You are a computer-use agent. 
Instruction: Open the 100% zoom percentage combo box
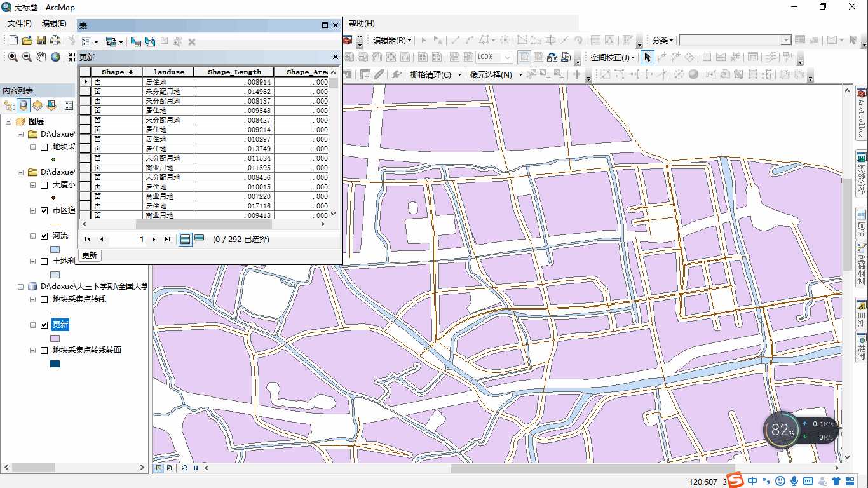[494, 57]
